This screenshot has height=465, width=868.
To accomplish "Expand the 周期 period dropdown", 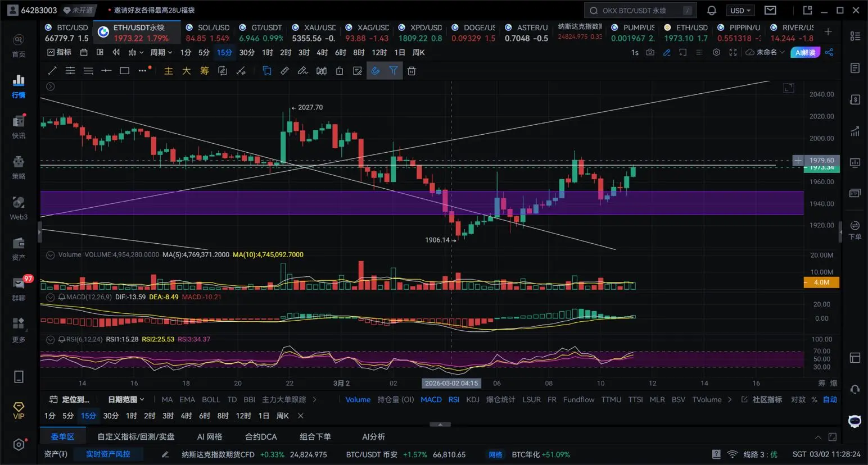I will pos(161,52).
